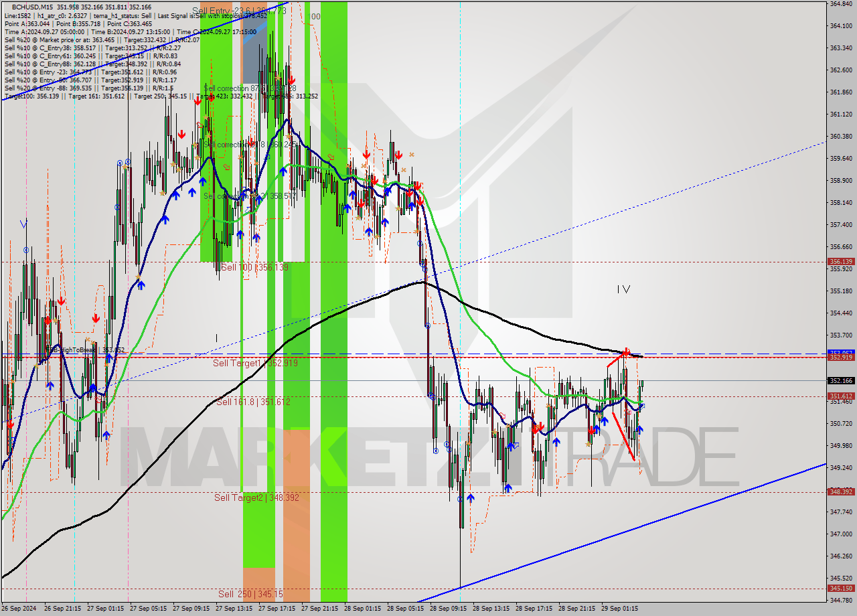Click the 354.440 price axis value
The height and width of the screenshot is (616, 857).
click(x=841, y=313)
